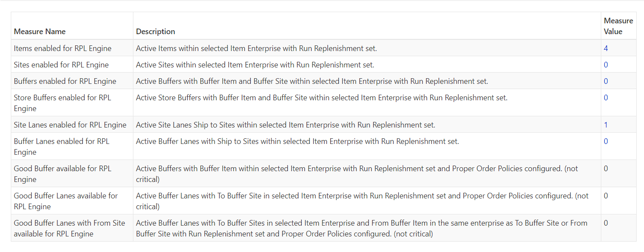Screen dimensions: 644x252
Task: Click the Description column header
Action: point(155,32)
